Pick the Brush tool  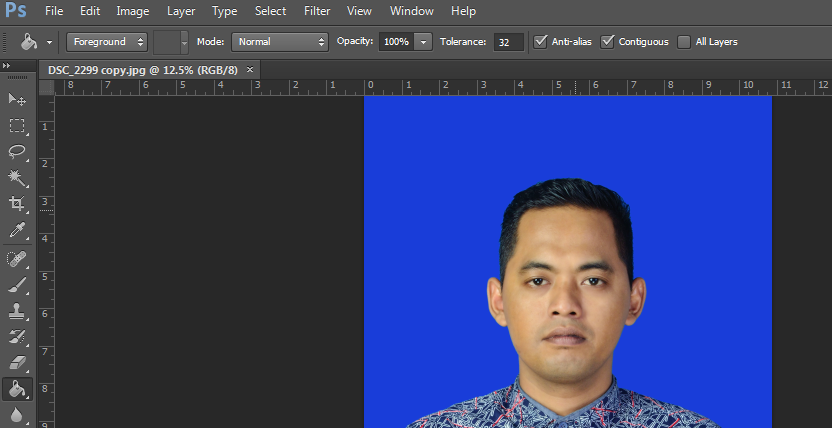(x=17, y=286)
